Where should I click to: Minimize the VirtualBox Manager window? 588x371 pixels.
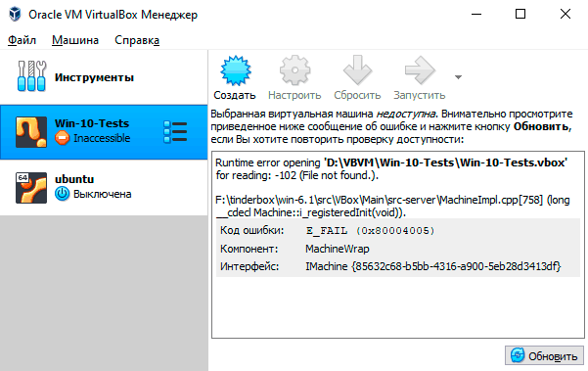(476, 15)
